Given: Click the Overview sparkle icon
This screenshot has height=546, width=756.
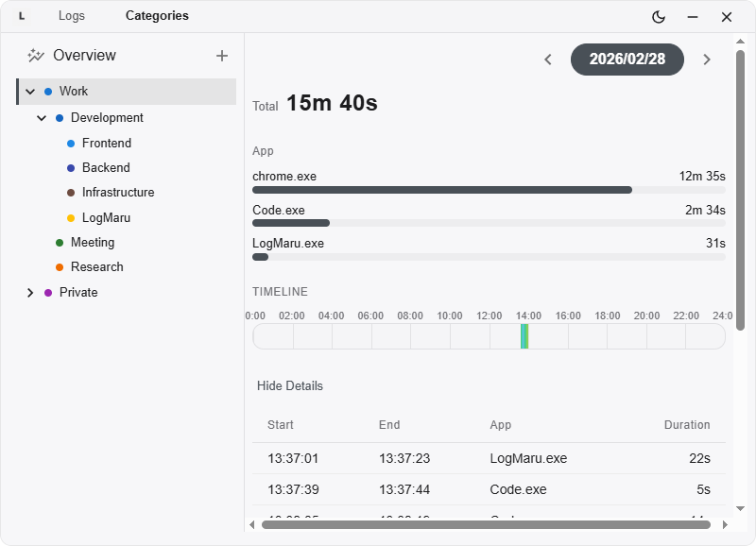Looking at the screenshot, I should pos(36,56).
